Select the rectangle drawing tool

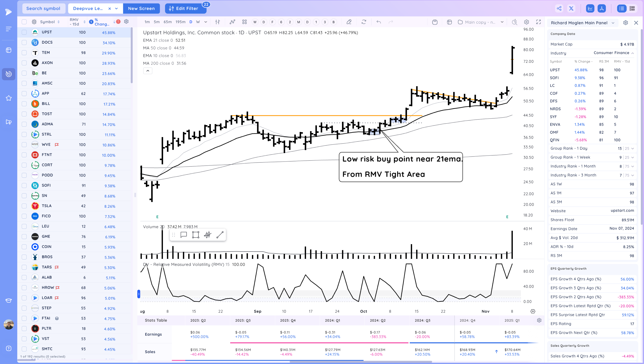click(x=196, y=235)
